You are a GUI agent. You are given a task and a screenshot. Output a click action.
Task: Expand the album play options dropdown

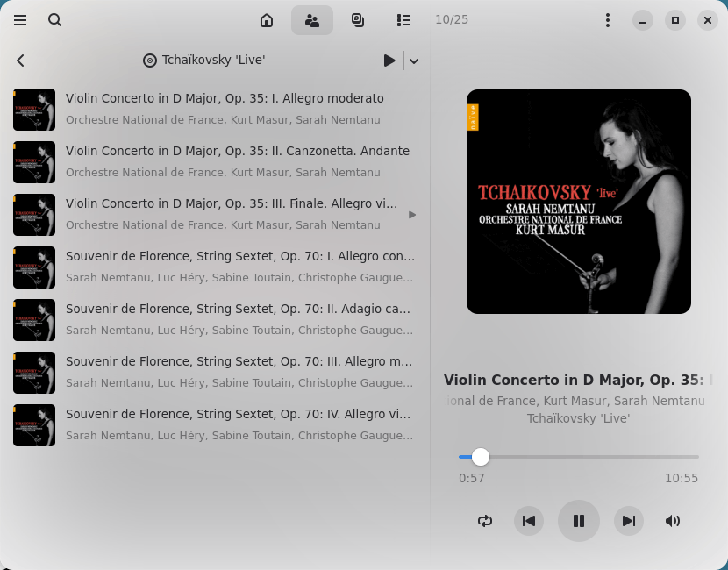point(414,61)
